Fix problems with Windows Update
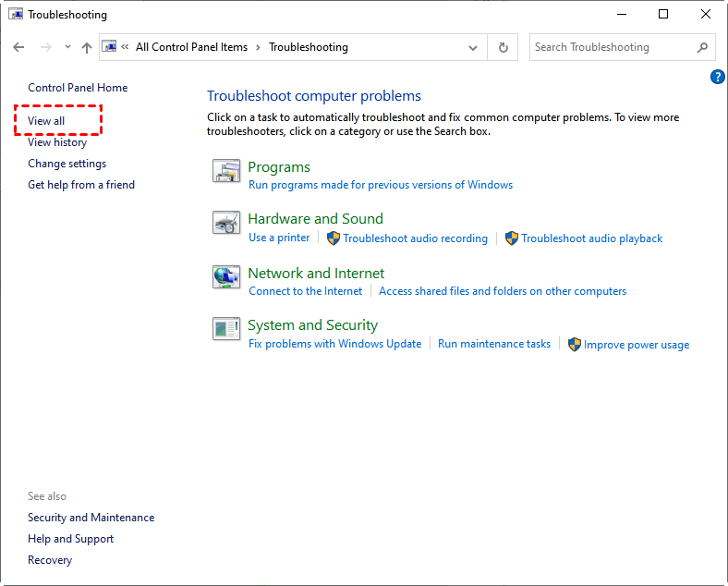The image size is (728, 586). click(334, 344)
